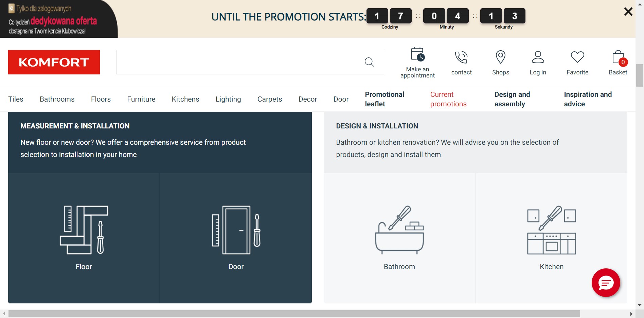Open the Promotional leaflet link
This screenshot has height=318, width=644.
pyautogui.click(x=384, y=99)
